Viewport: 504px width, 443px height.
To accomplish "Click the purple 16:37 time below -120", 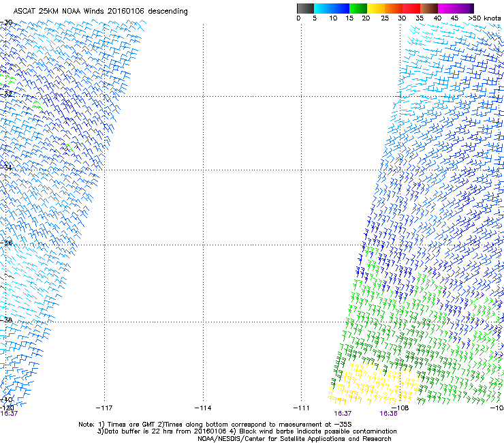I will click(x=9, y=414).
